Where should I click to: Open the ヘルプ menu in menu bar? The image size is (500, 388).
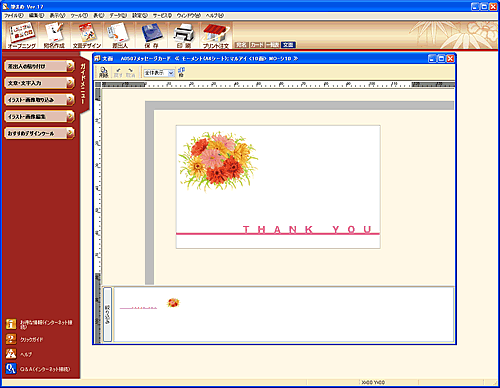coord(214,15)
